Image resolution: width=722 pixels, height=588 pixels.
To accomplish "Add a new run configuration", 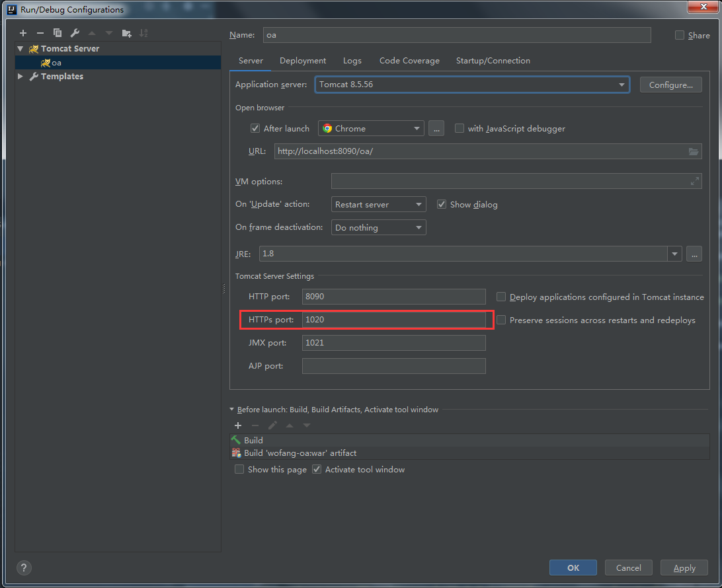I will click(x=22, y=32).
